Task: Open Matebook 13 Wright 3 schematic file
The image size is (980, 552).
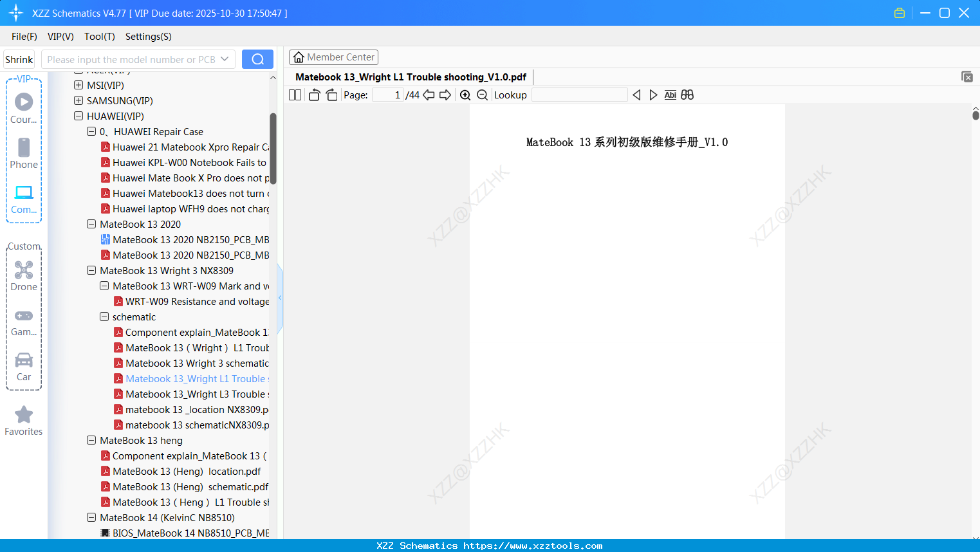Action: [x=192, y=363]
